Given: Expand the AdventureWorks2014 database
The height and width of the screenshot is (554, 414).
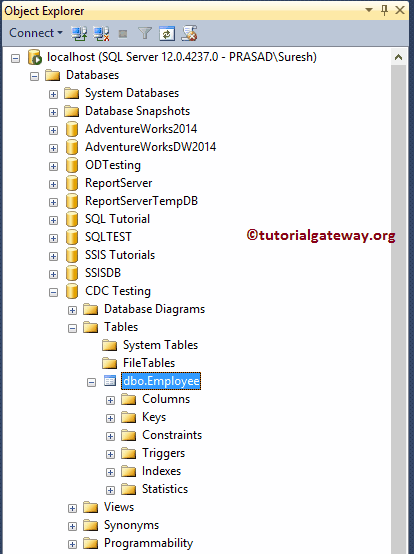Looking at the screenshot, I should tap(53, 130).
